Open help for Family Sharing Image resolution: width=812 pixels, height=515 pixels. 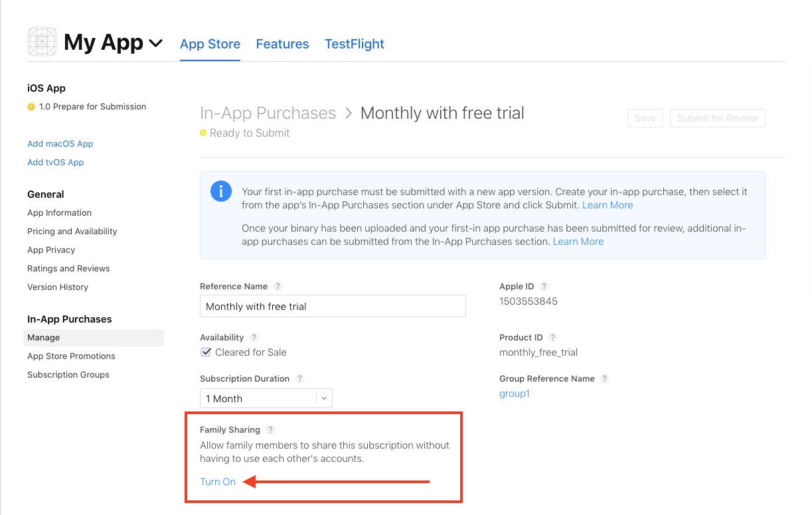pos(270,429)
